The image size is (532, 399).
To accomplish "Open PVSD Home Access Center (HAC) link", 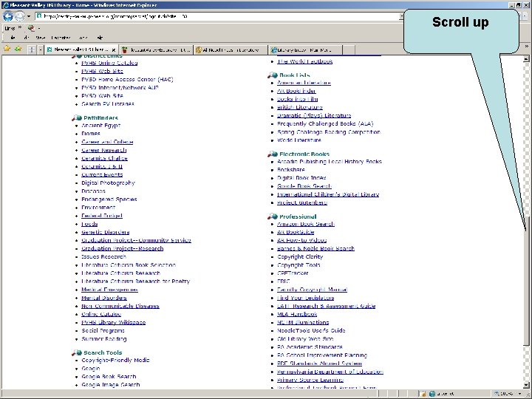I will tap(127, 79).
